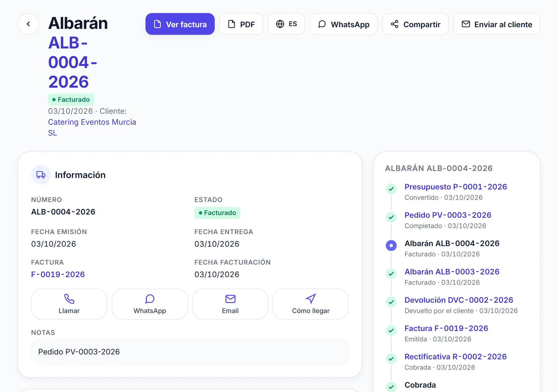Click the truck icon beside Información
This screenshot has height=392, width=558.
coord(41,175)
